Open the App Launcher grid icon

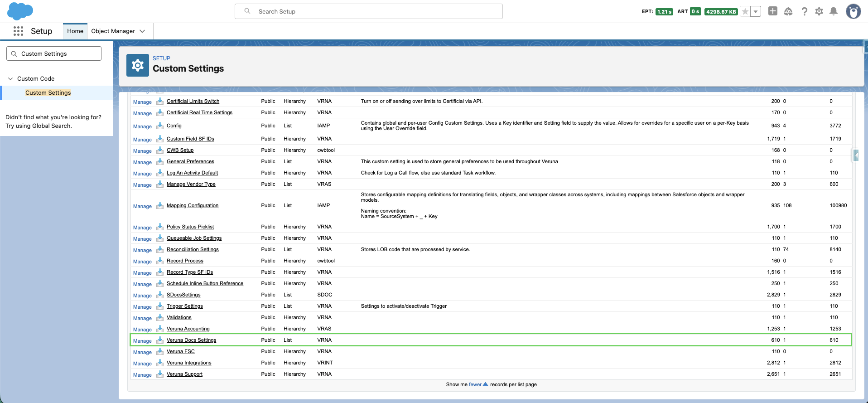[18, 31]
